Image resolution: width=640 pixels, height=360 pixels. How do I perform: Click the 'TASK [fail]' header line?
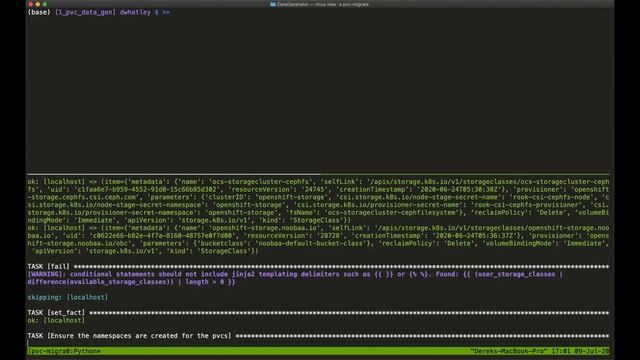pos(318,267)
